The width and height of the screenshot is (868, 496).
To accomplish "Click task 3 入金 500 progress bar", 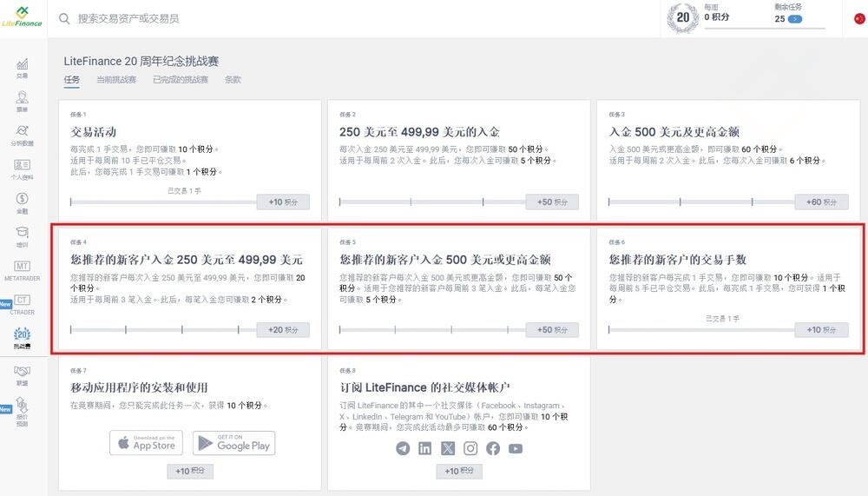I will (701, 202).
